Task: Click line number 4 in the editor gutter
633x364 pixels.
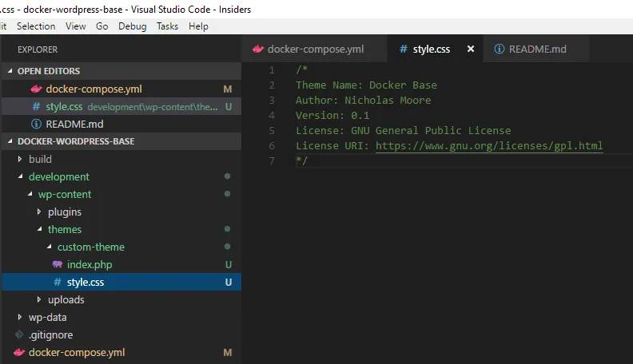Action: click(x=273, y=115)
